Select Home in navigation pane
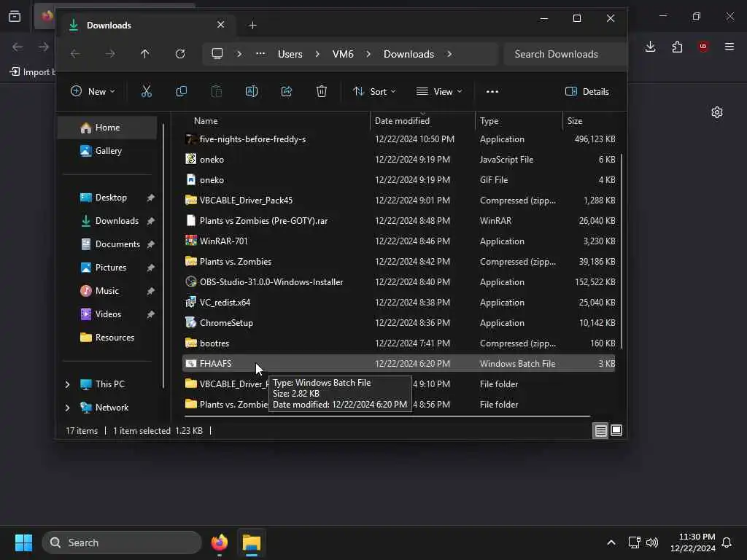The height and width of the screenshot is (560, 747). 107,128
